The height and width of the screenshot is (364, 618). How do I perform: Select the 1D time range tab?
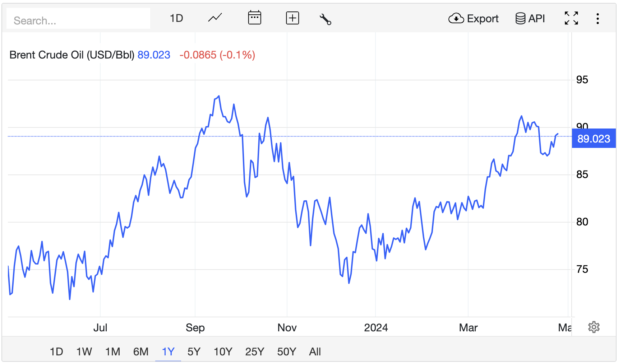coord(56,351)
